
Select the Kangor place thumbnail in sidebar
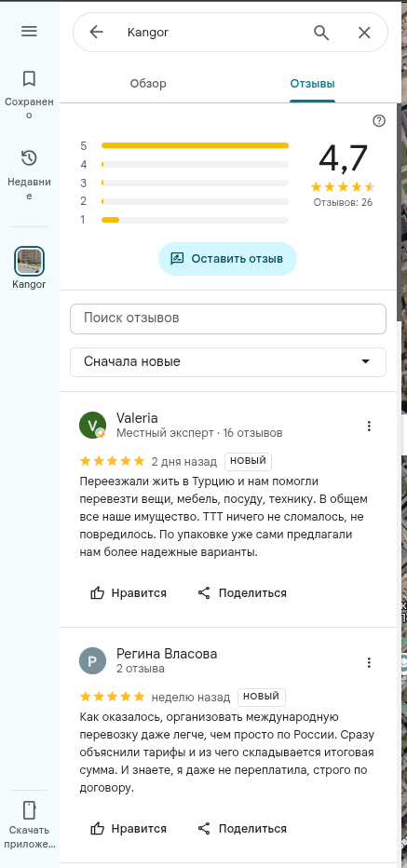coord(29,262)
